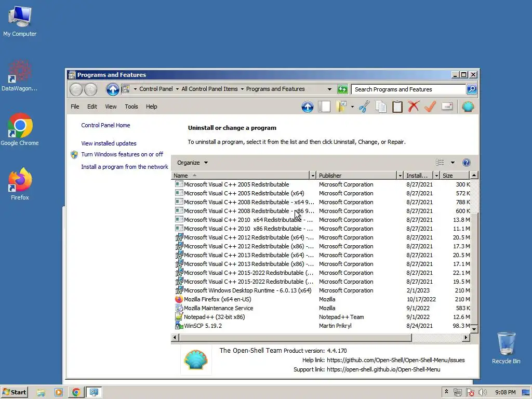The image size is (532, 399).
Task: Click the Search Programs and Features field
Action: 408,89
